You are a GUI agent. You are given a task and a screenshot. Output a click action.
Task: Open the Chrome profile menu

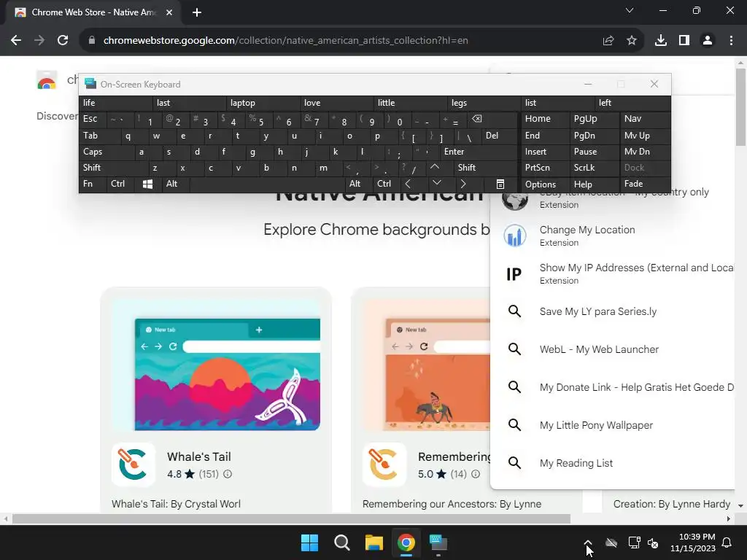[x=708, y=41]
